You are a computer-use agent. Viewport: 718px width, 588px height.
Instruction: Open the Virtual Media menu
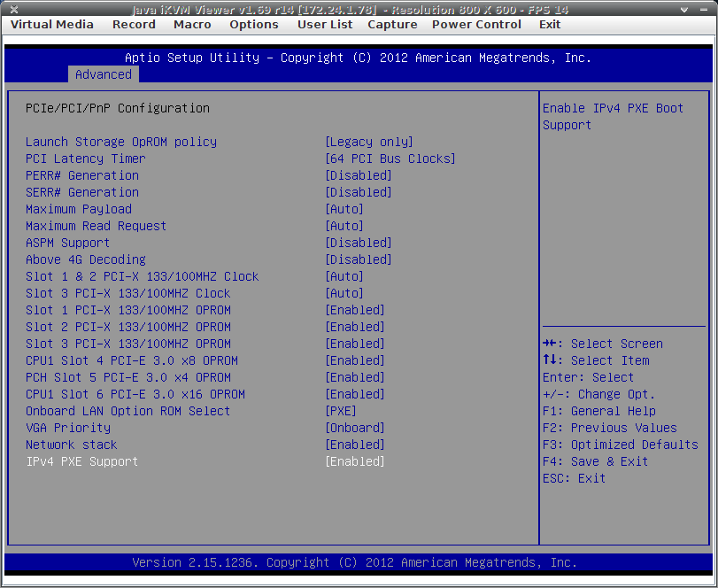pos(51,24)
